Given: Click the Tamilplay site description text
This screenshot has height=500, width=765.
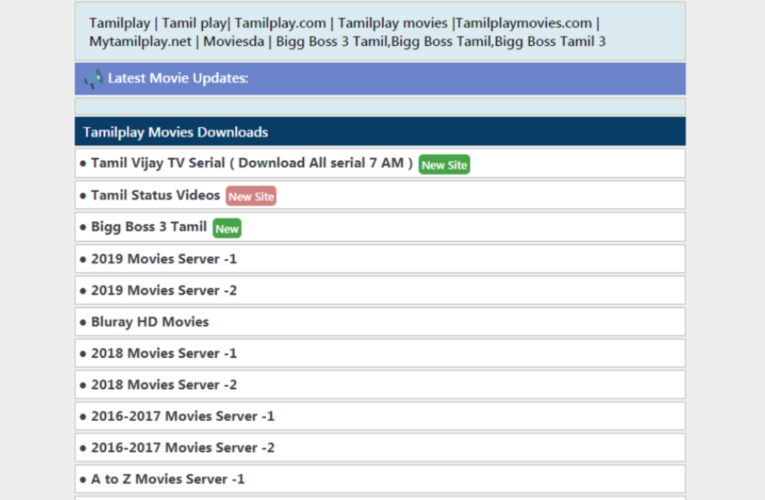Looking at the screenshot, I should [x=347, y=32].
